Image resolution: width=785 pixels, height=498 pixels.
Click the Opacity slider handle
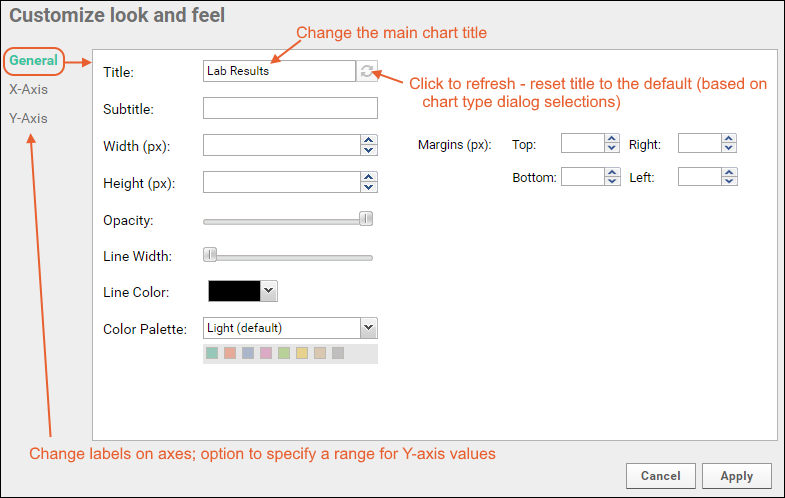(366, 219)
